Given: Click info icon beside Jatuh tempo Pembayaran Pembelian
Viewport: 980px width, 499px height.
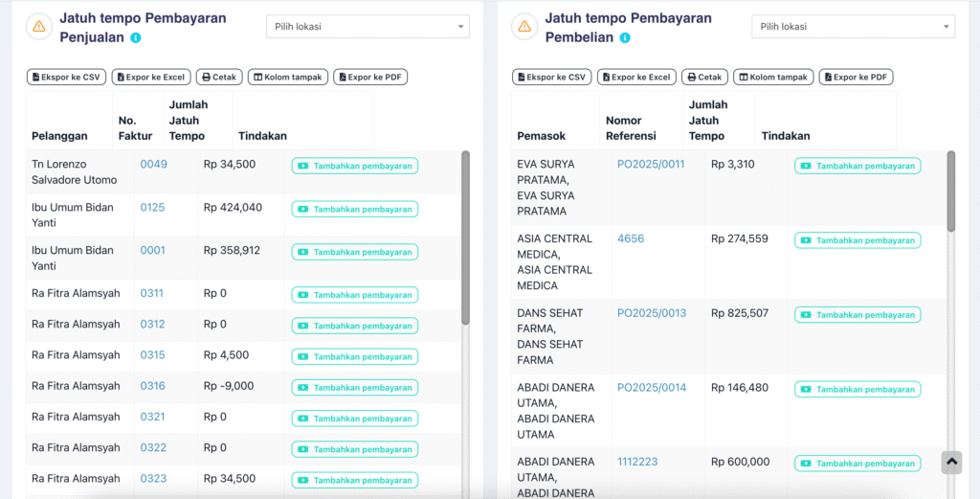Looking at the screenshot, I should click(625, 38).
